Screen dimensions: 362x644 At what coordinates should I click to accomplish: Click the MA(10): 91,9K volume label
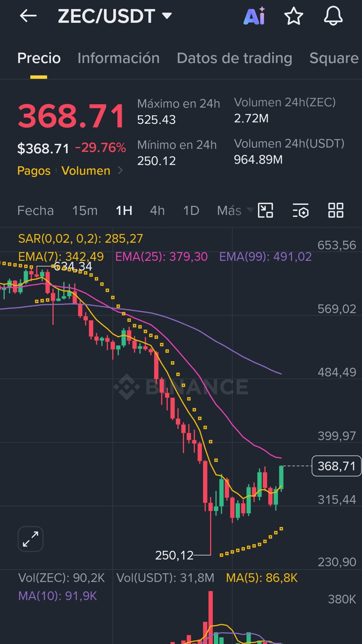point(57,596)
